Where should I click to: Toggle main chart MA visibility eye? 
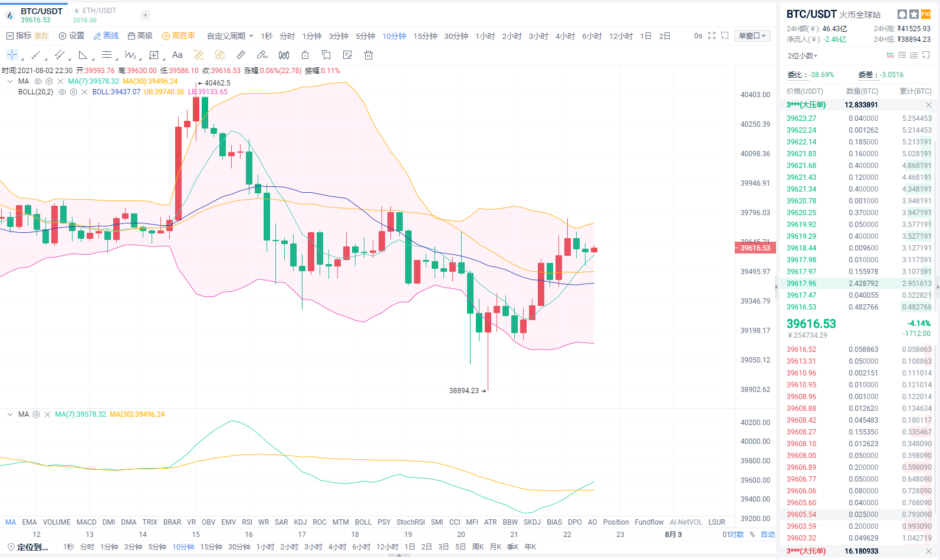coord(38,81)
